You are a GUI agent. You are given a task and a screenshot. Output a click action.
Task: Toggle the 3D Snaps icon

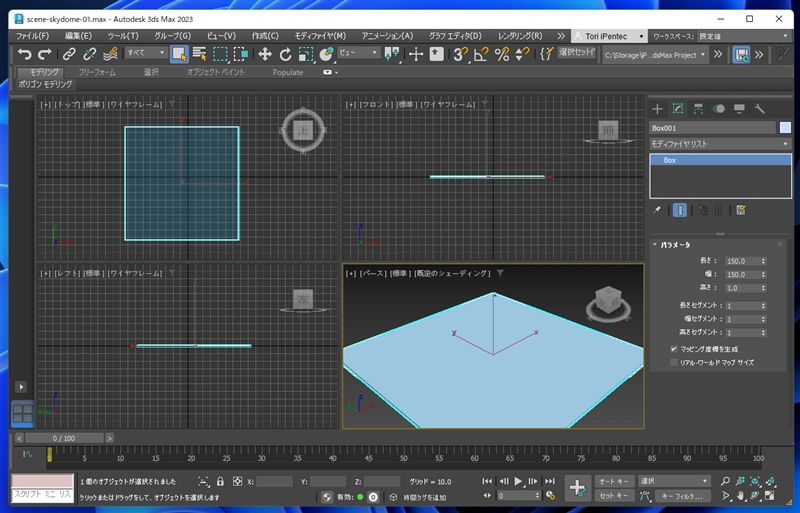pyautogui.click(x=461, y=54)
